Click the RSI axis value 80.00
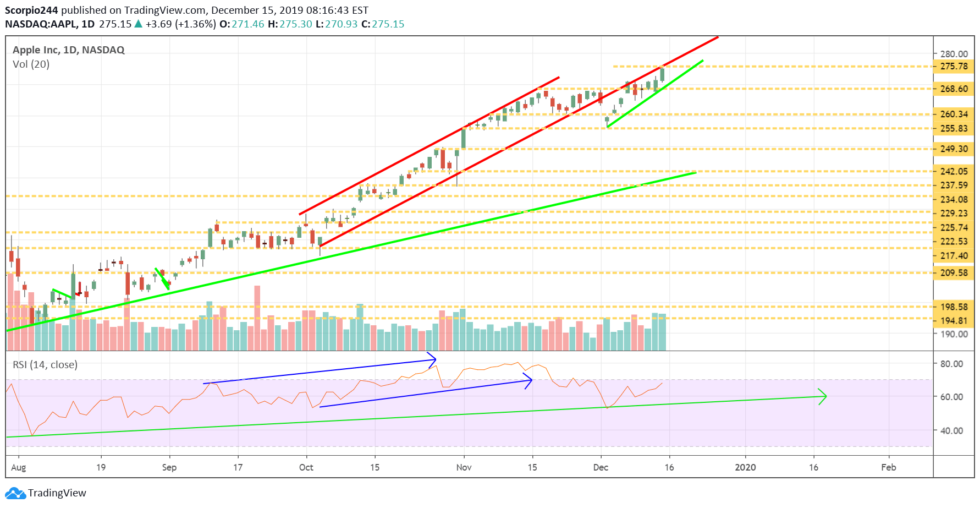Screen dimensions: 980x508 tap(951, 364)
